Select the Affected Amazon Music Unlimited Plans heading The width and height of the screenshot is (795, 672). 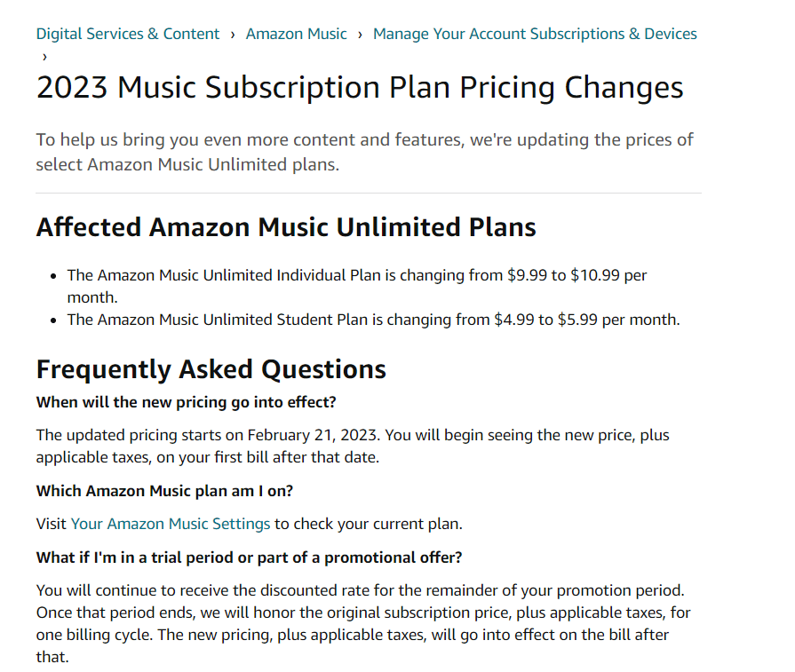286,226
